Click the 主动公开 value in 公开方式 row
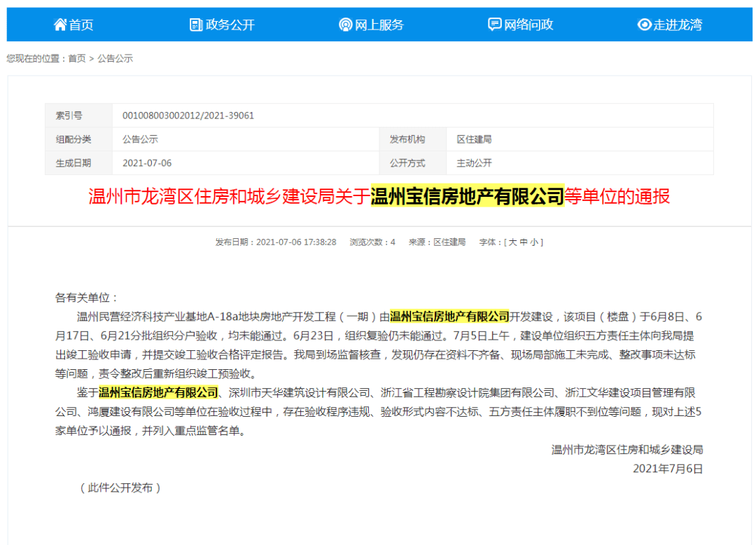The image size is (756, 545). 474,163
